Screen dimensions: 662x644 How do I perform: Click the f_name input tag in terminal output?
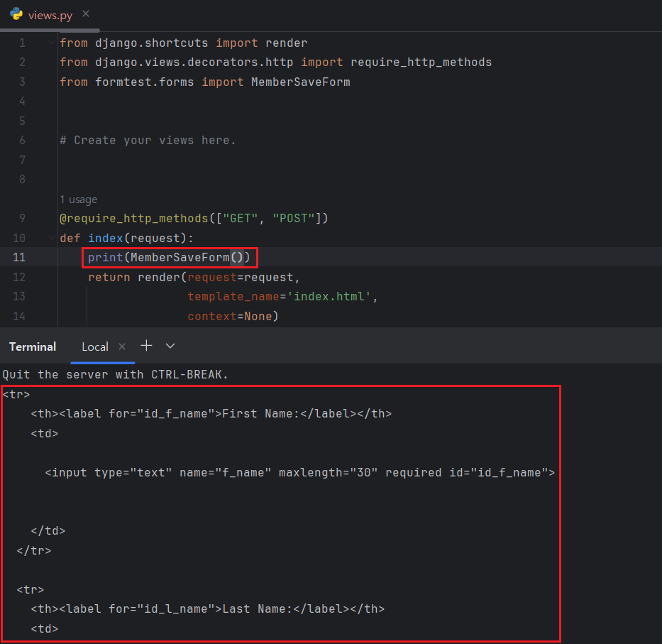point(299,472)
